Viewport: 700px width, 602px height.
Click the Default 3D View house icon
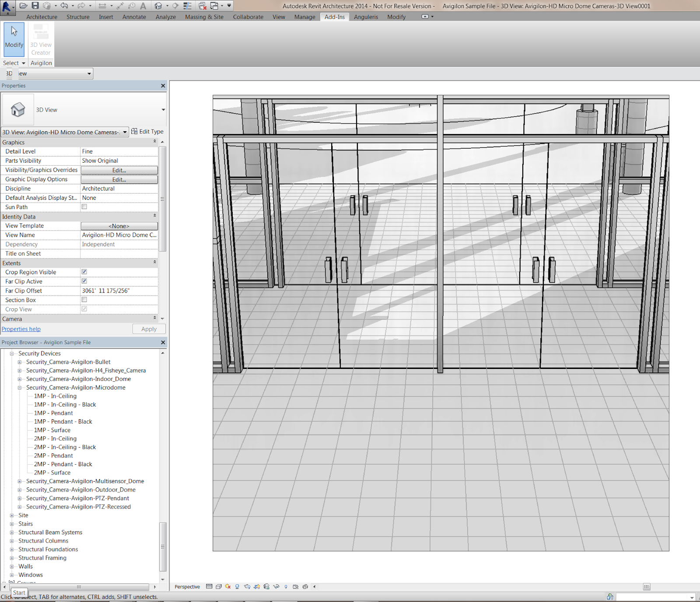coord(158,6)
